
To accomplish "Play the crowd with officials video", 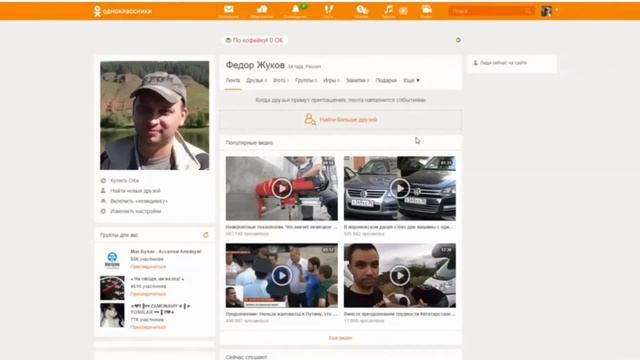I will point(282,276).
